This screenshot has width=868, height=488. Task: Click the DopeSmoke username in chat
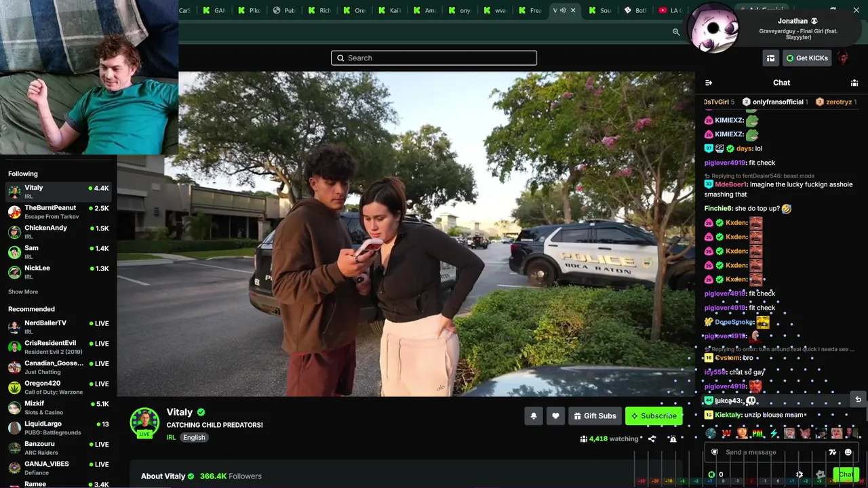(734, 323)
